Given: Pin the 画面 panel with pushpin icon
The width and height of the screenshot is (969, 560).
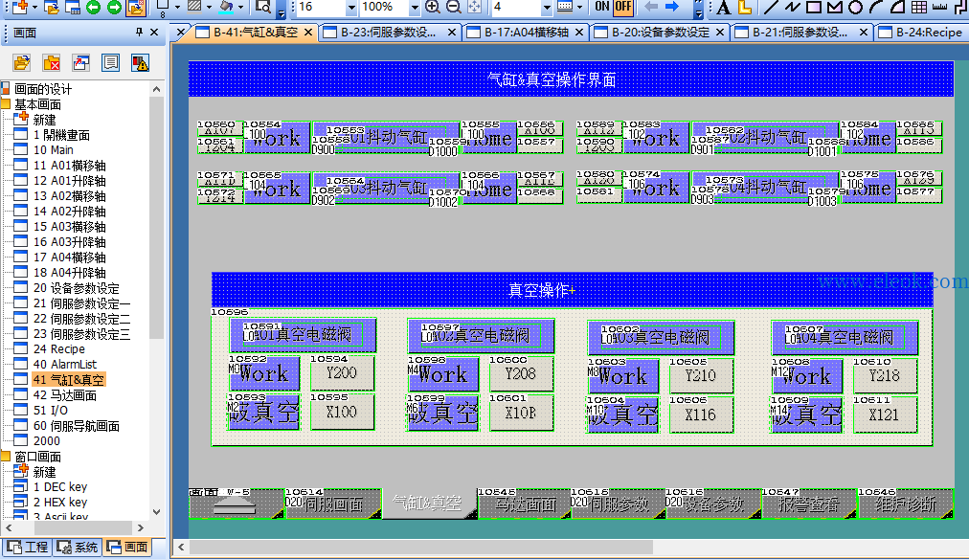Looking at the screenshot, I should pyautogui.click(x=139, y=33).
